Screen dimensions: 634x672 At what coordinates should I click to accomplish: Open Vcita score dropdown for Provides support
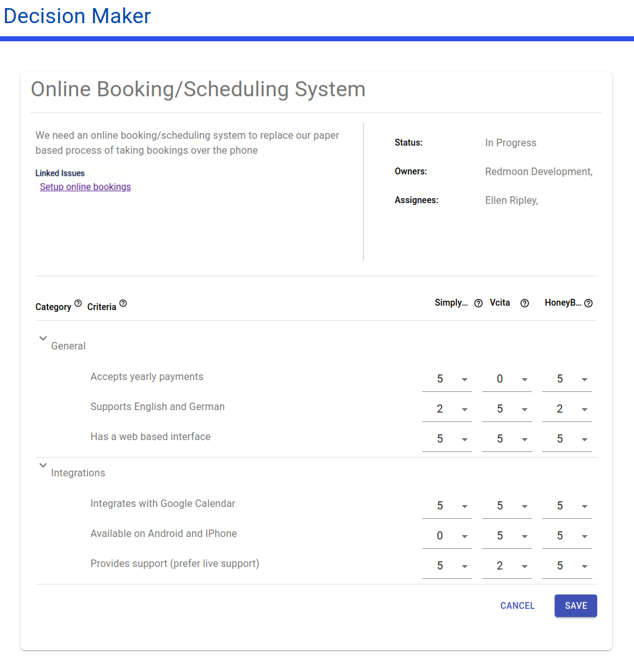tap(507, 566)
